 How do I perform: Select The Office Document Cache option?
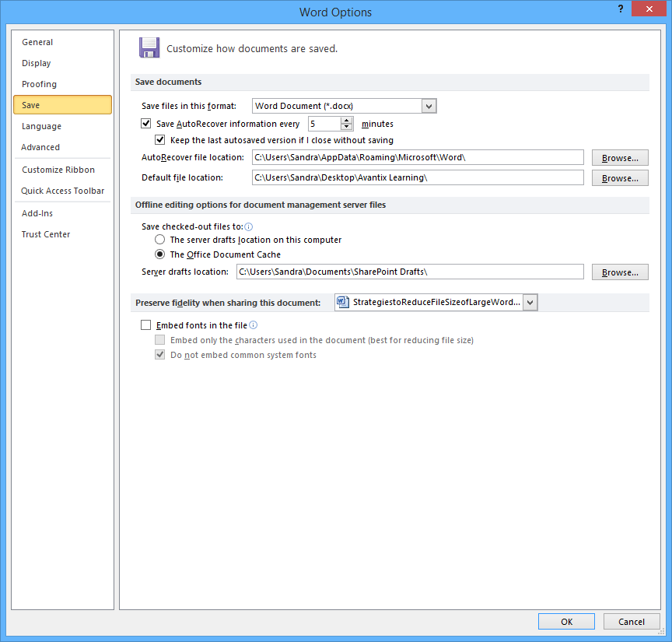tap(159, 254)
